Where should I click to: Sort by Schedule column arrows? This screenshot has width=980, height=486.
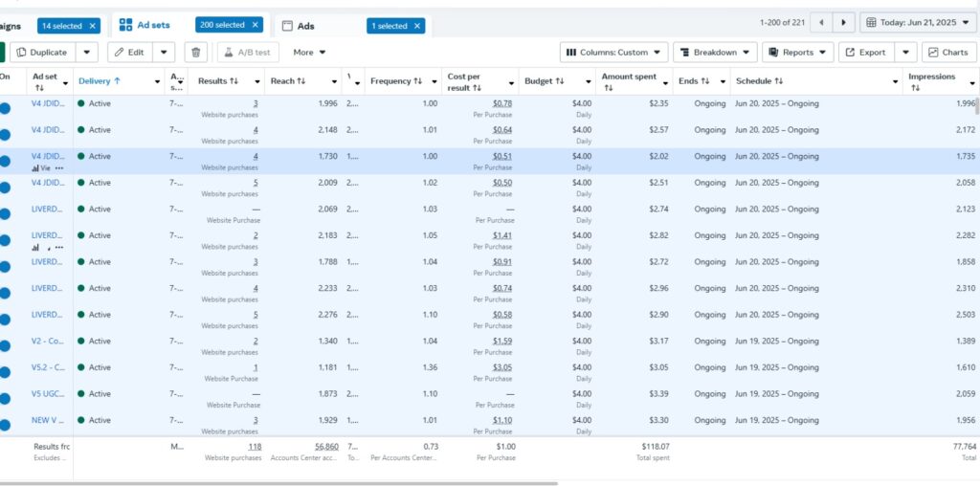click(779, 81)
